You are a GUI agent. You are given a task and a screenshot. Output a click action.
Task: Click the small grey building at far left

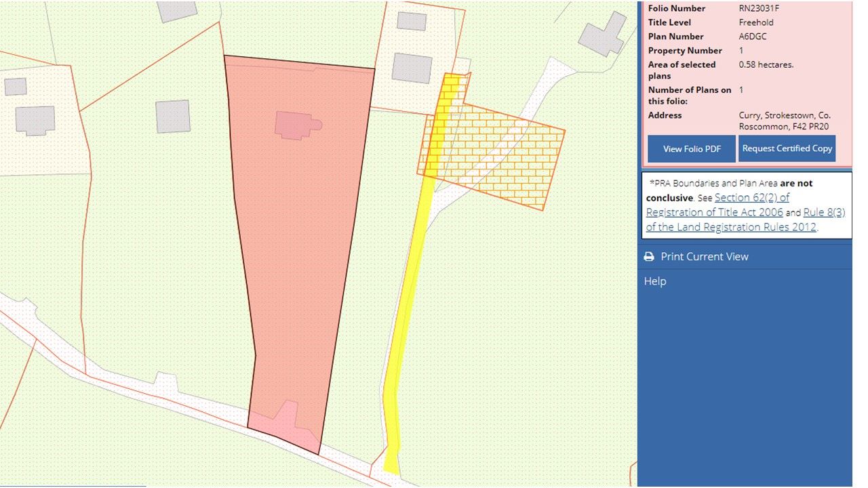pos(15,86)
